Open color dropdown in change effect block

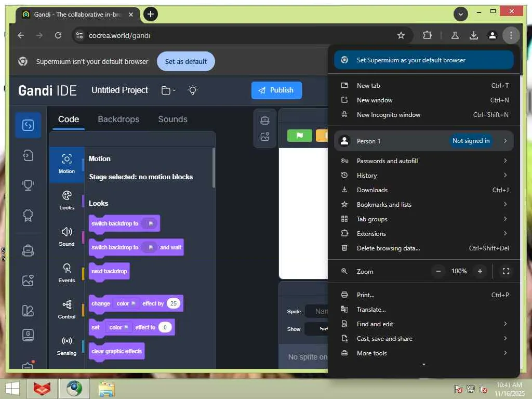coord(126,303)
